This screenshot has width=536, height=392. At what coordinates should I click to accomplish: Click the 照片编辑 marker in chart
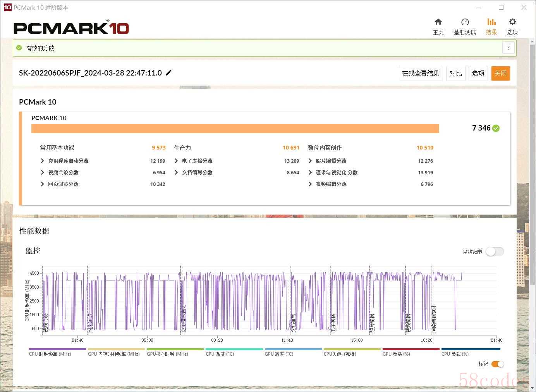click(373, 323)
